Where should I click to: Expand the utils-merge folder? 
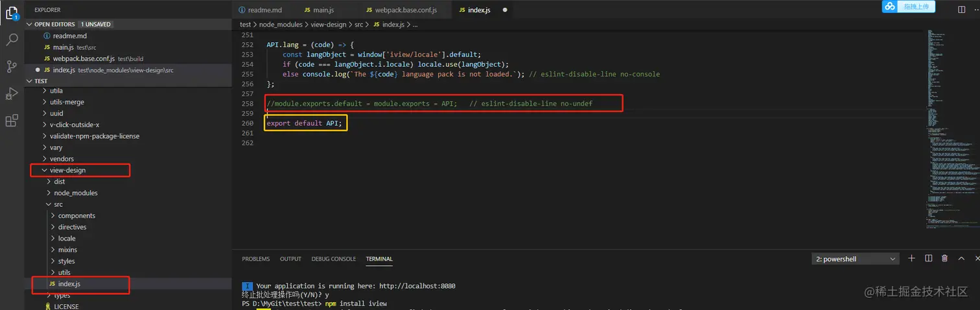pyautogui.click(x=44, y=102)
